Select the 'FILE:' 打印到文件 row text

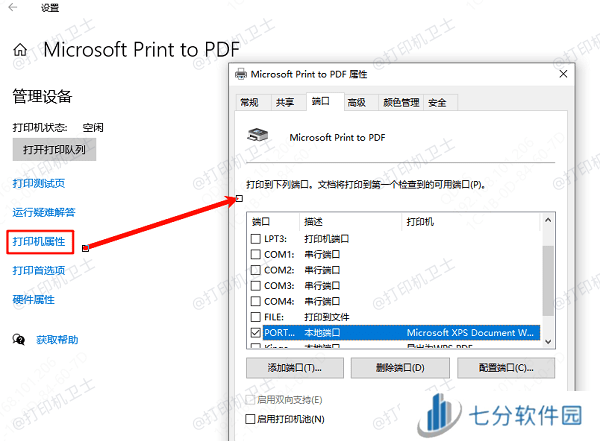307,317
